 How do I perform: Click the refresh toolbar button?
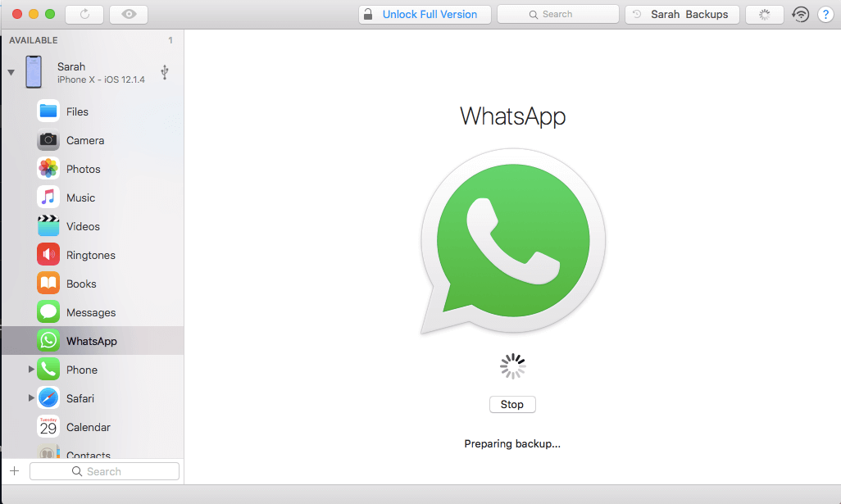tap(84, 15)
